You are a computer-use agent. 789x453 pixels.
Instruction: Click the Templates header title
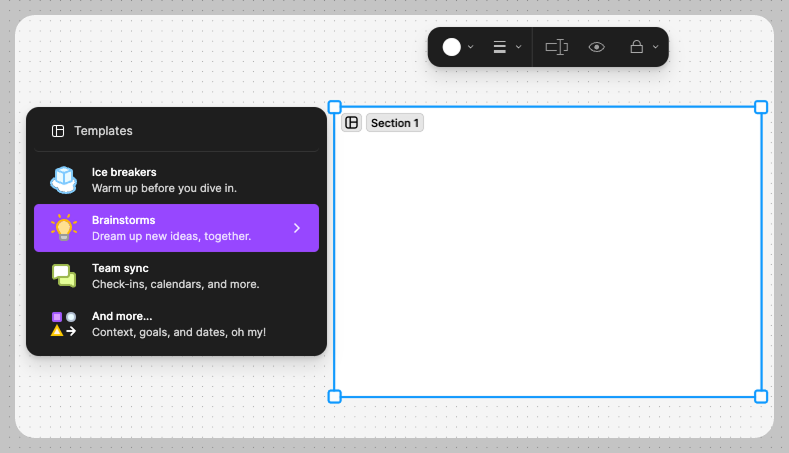103,131
